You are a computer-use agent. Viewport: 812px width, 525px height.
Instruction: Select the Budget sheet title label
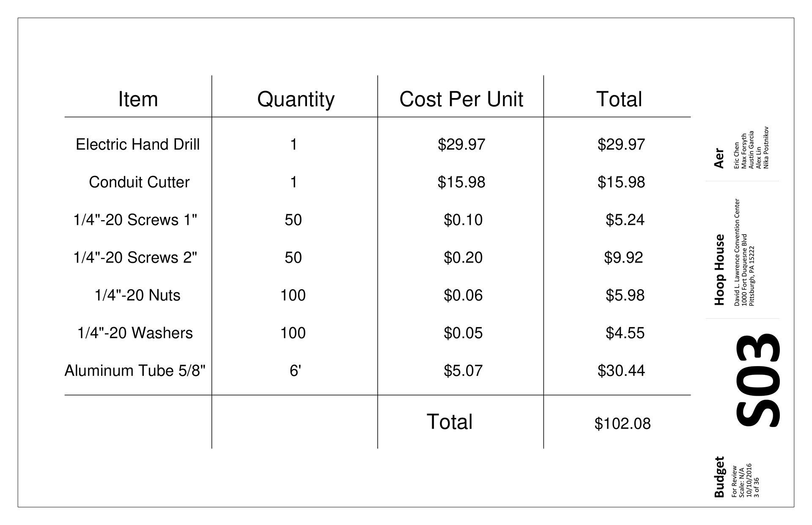pos(719,477)
